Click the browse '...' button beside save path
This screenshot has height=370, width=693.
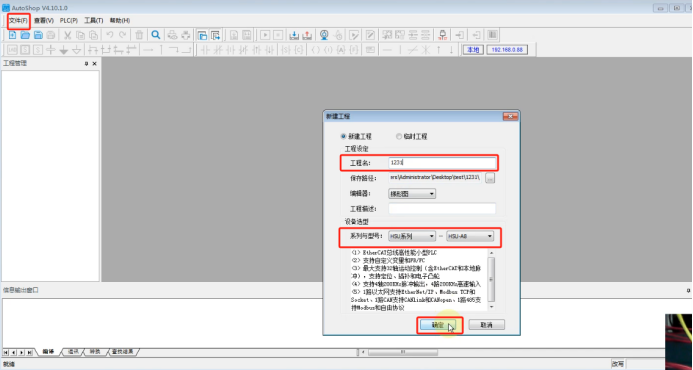490,178
